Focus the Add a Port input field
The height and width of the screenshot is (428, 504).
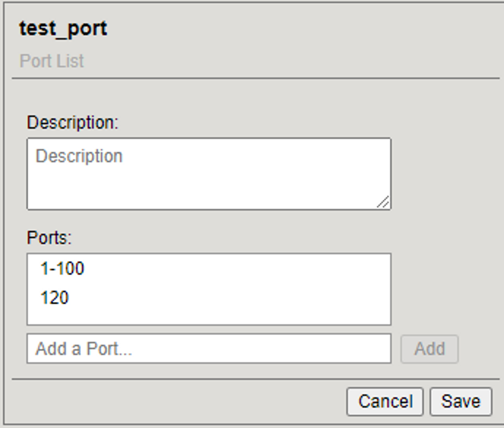(209, 349)
